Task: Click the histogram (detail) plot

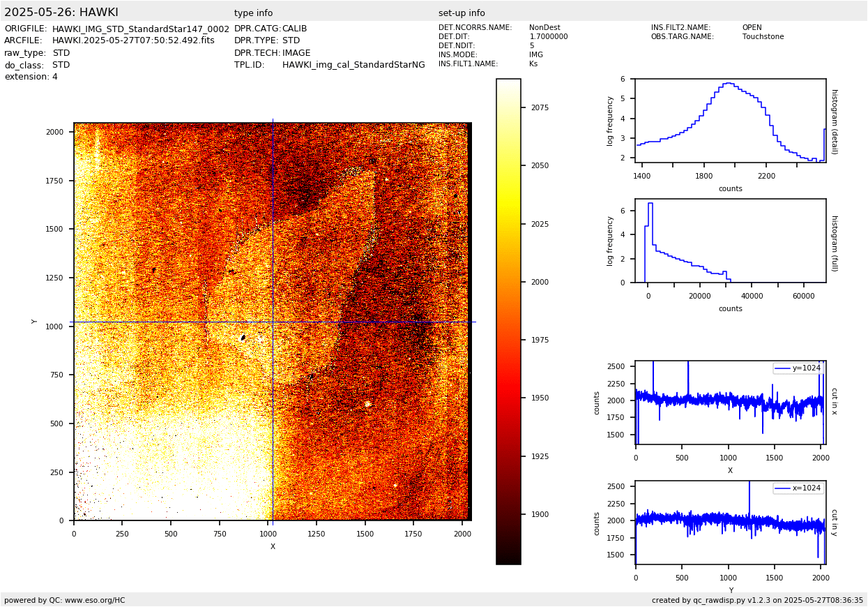Action: pyautogui.click(x=730, y=121)
